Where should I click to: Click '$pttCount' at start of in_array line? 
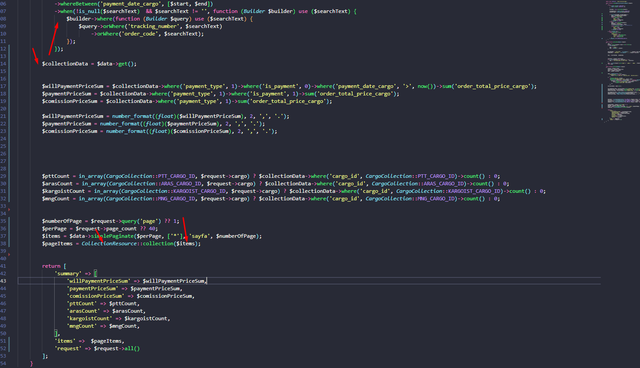click(x=56, y=176)
